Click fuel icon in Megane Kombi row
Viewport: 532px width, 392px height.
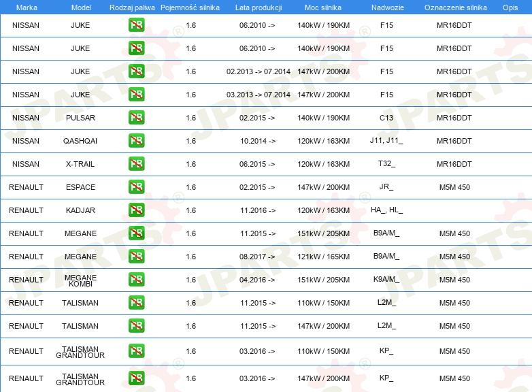point(136,279)
